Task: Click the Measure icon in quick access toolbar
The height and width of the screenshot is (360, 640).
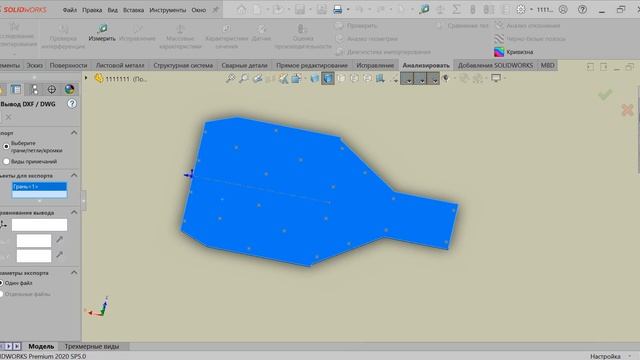Action: point(424,9)
